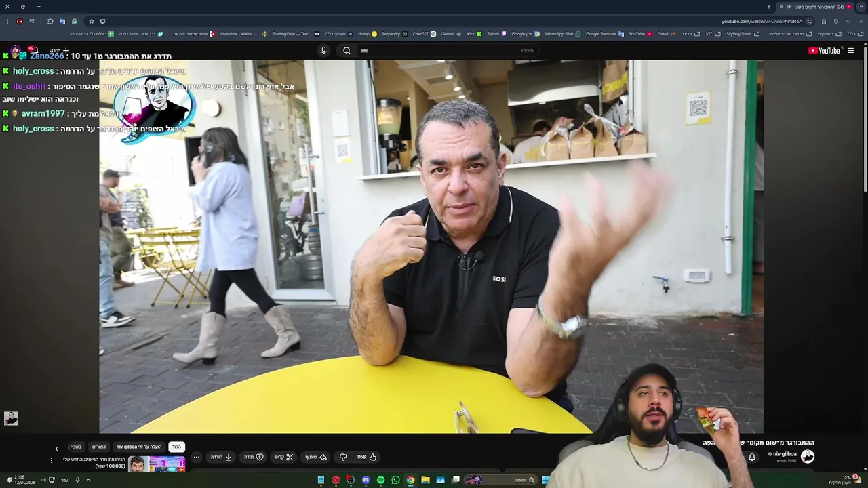Click the YouTube video player
The width and height of the screenshot is (868, 488).
pyautogui.click(x=431, y=246)
